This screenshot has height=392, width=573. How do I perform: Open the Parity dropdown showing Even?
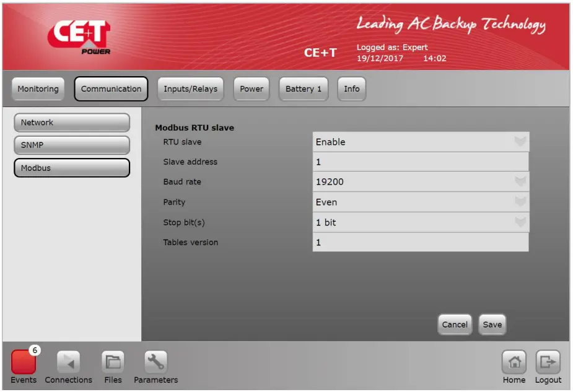coord(421,202)
